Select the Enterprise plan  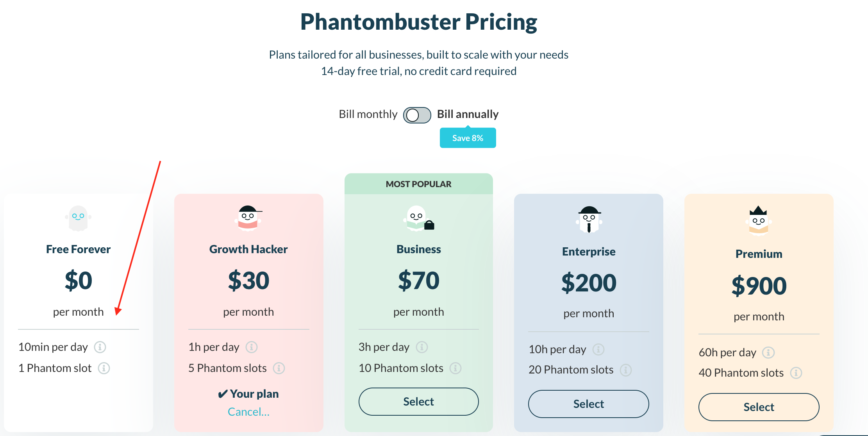[x=589, y=404]
